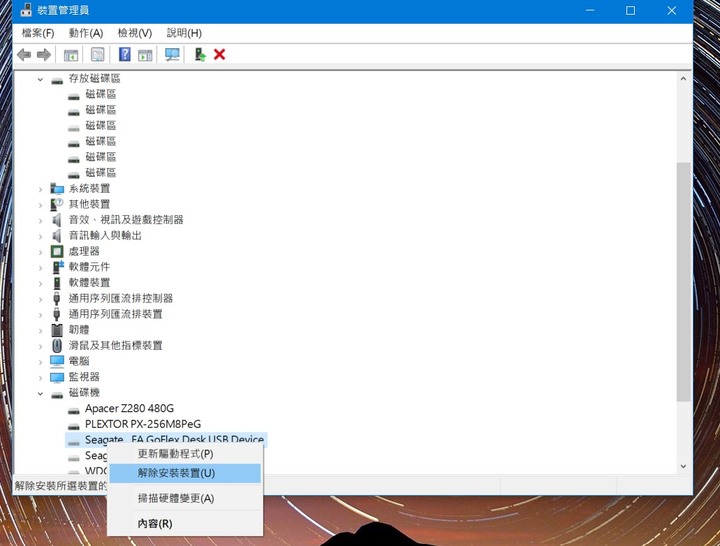Select the 通用序列匯流排裝置 label

[116, 314]
